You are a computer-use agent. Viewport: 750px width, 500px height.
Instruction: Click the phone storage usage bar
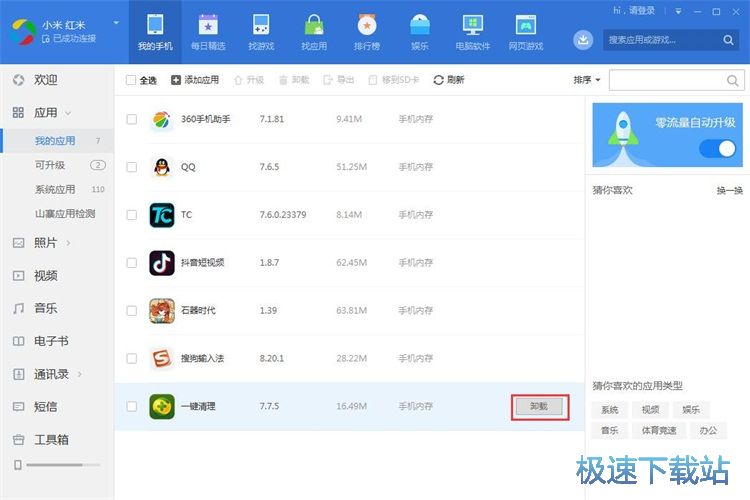coord(63,465)
